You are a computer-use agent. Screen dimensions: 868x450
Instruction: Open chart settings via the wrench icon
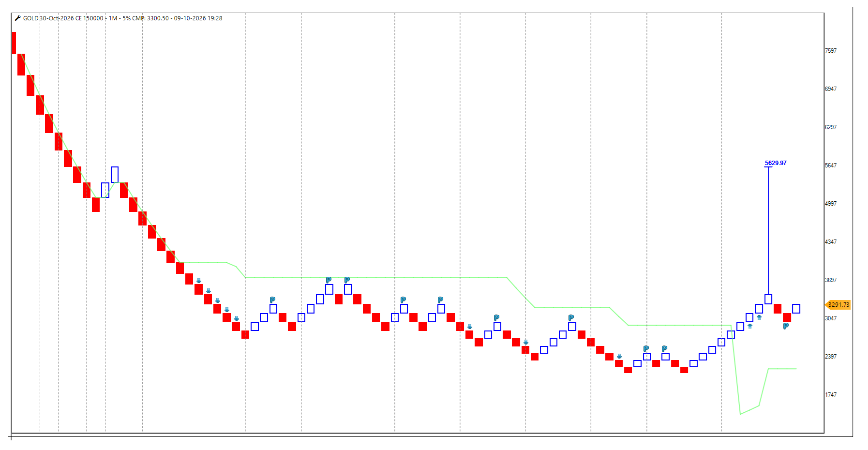tap(18, 18)
